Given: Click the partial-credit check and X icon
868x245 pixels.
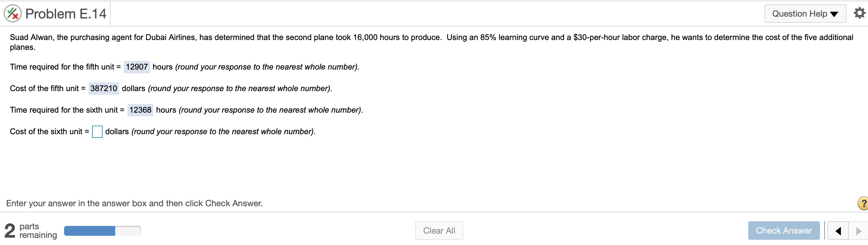Looking at the screenshot, I should tap(12, 14).
